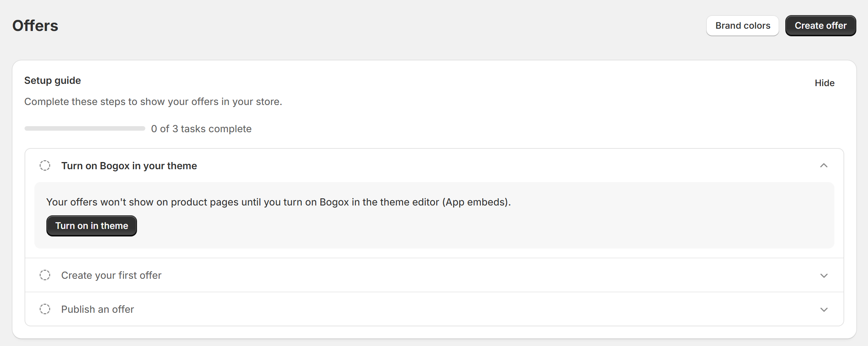Screen dimensions: 868x346
Task: Mark 'Turn on Bogox in your theme' task circle
Action: tap(45, 165)
